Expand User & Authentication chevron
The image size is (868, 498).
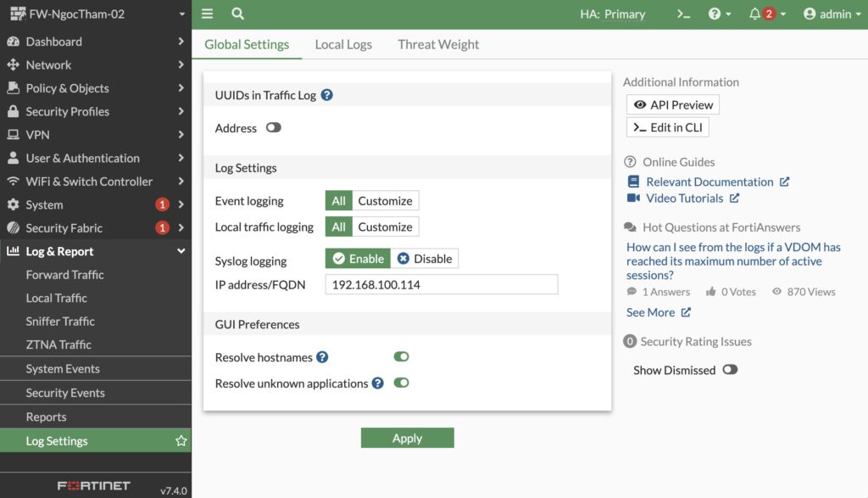coord(181,158)
